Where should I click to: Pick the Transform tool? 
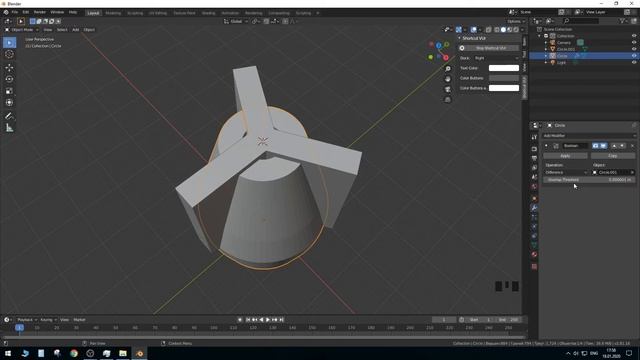[x=9, y=102]
